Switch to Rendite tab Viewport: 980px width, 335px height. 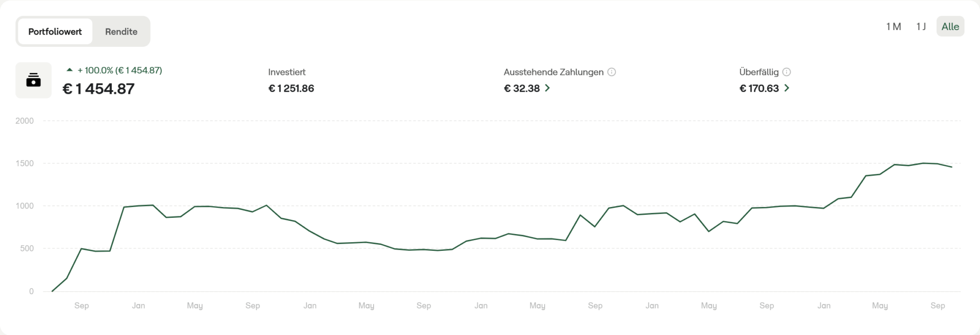click(x=121, y=32)
